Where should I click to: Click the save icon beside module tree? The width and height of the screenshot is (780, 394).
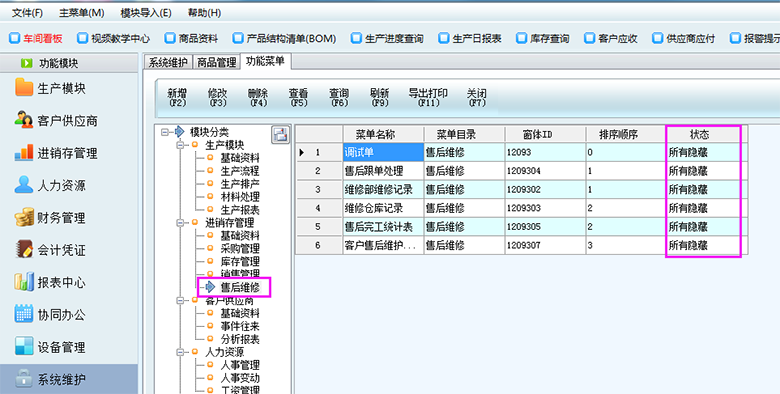point(281,134)
